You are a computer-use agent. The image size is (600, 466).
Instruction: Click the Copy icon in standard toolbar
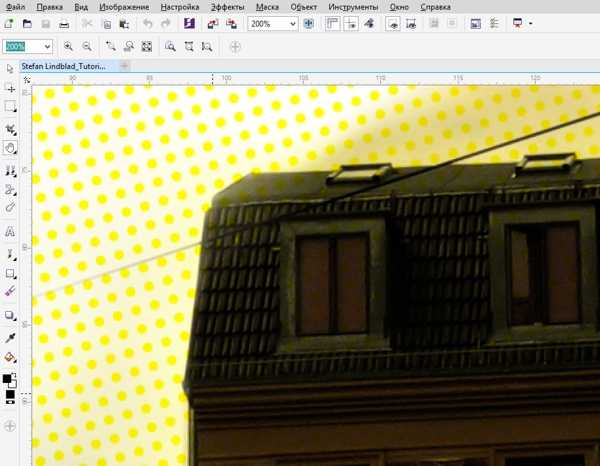pyautogui.click(x=107, y=24)
